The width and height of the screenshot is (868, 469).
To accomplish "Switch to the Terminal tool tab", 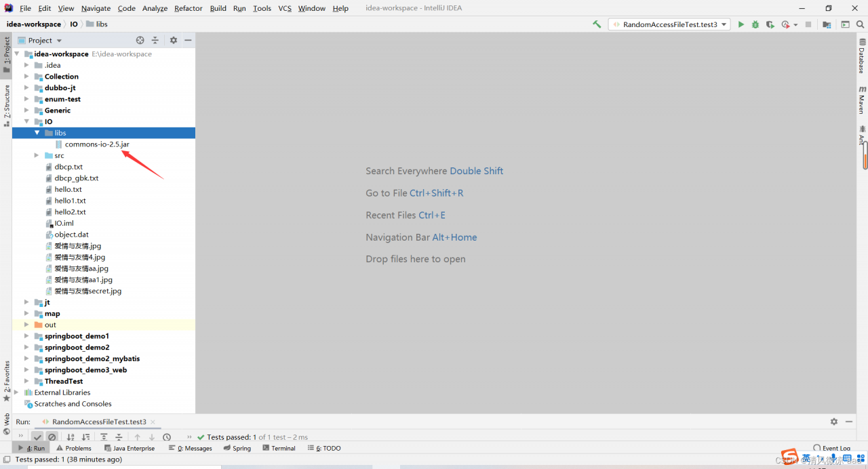I will tap(278, 448).
